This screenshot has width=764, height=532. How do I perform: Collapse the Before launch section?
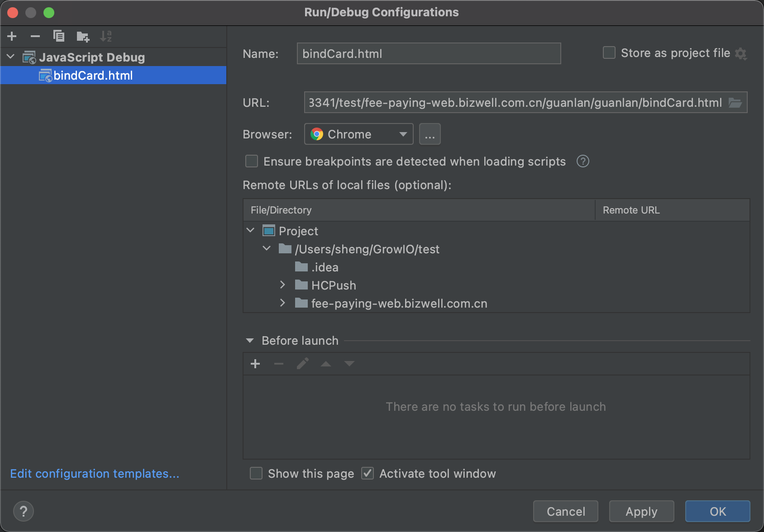(x=250, y=341)
